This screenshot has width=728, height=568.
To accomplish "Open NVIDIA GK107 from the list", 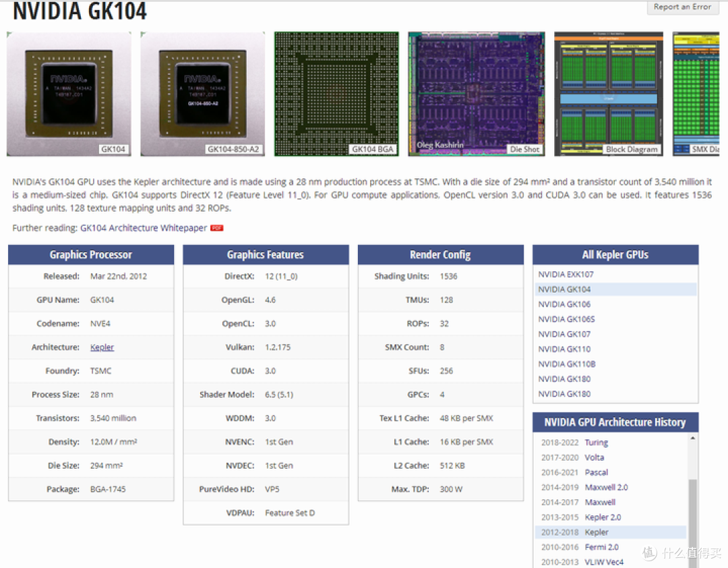I will (564, 334).
